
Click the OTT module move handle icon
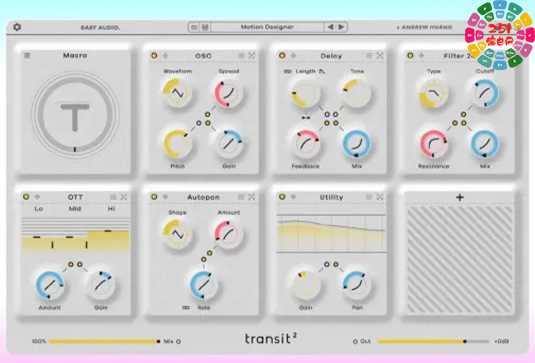38,197
